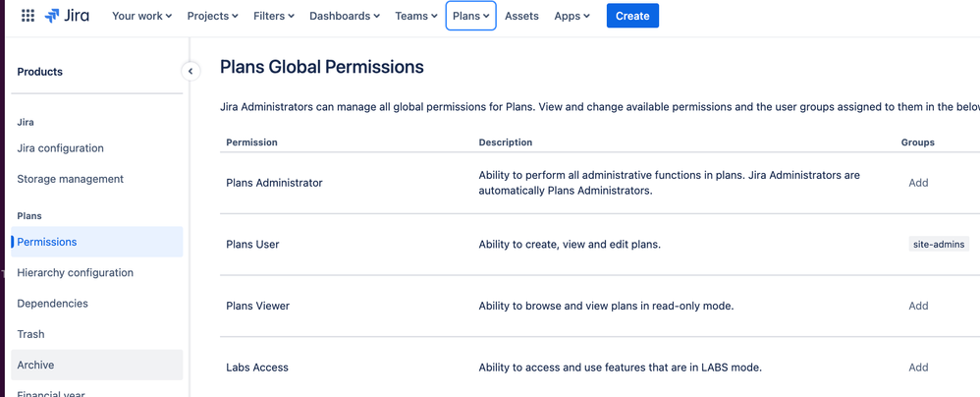Select Archive in the sidebar
The height and width of the screenshot is (397, 980).
click(x=35, y=365)
